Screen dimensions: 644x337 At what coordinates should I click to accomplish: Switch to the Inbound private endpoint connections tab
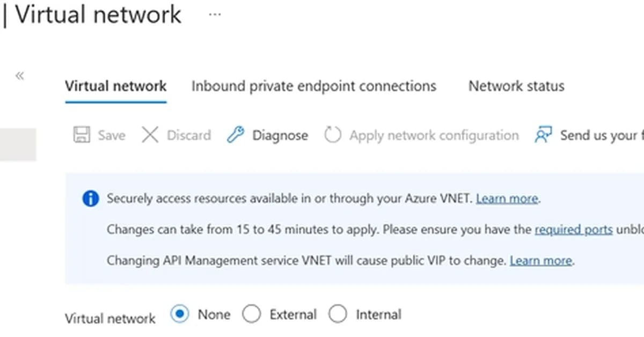(x=314, y=86)
